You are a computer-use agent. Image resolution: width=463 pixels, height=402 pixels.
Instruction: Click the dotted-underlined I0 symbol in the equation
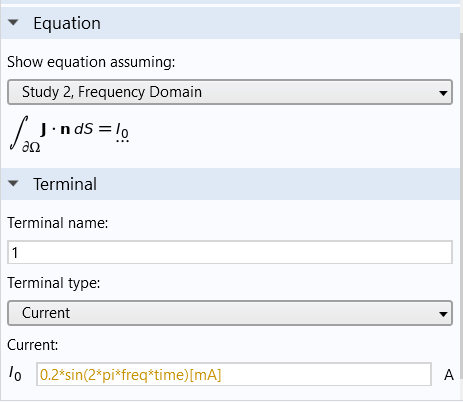pos(122,132)
